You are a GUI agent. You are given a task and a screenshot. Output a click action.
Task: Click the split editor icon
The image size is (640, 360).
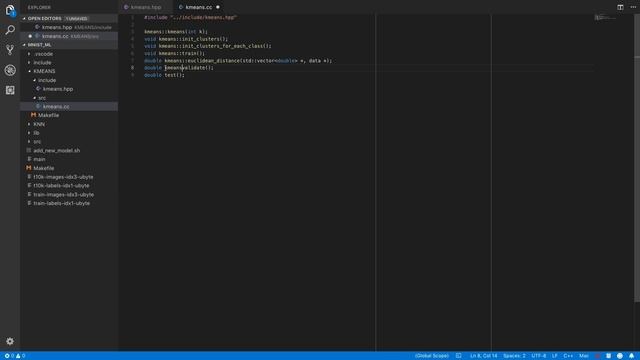620,7
